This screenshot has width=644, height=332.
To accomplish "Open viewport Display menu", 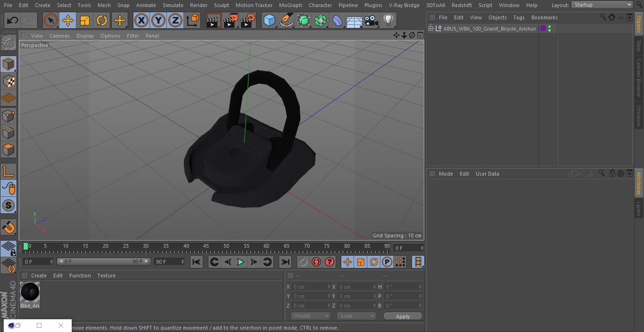I will point(85,36).
